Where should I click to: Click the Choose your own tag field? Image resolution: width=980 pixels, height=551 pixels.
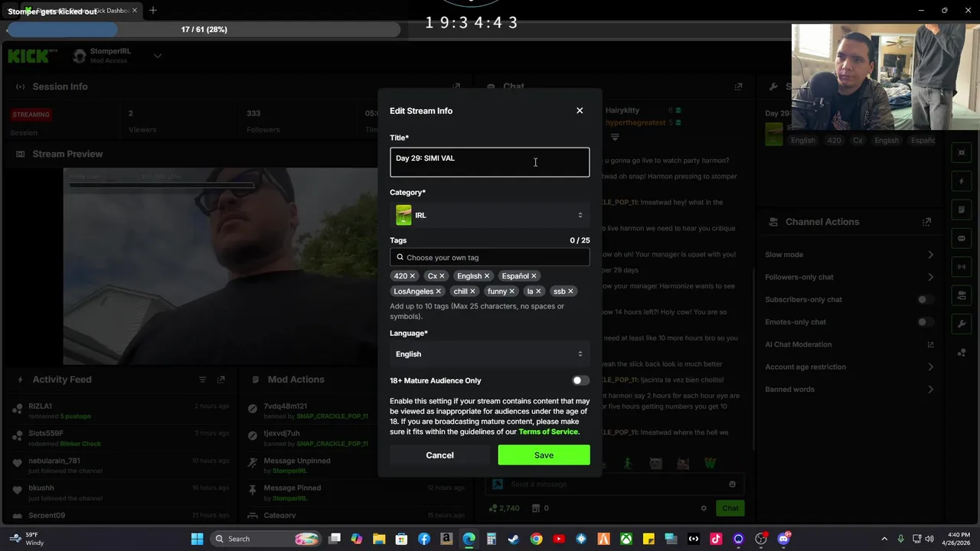490,257
